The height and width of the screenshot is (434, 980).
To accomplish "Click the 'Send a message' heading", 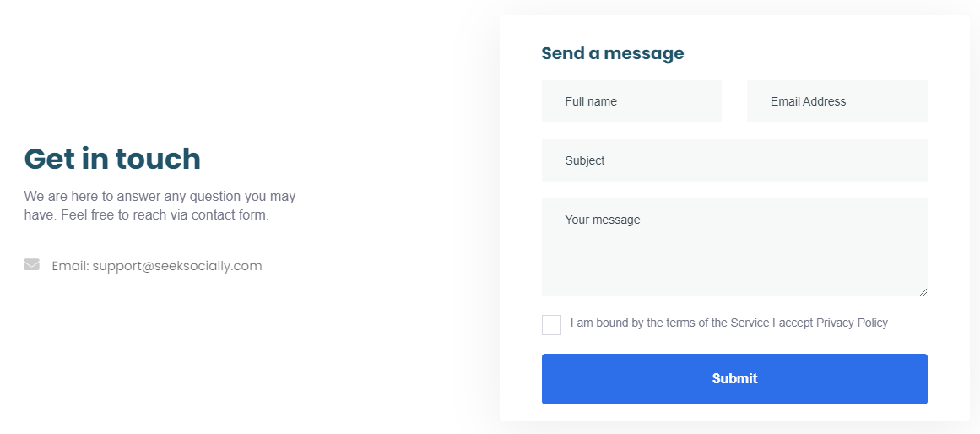I will click(x=612, y=53).
